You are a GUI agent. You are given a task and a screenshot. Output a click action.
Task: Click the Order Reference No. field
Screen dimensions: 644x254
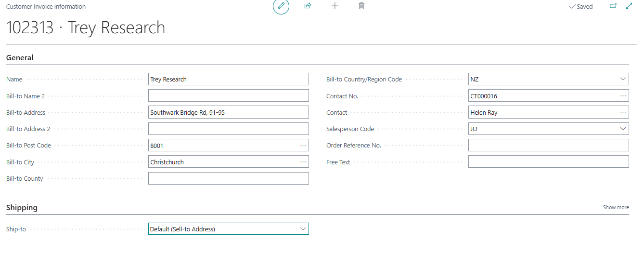click(549, 145)
